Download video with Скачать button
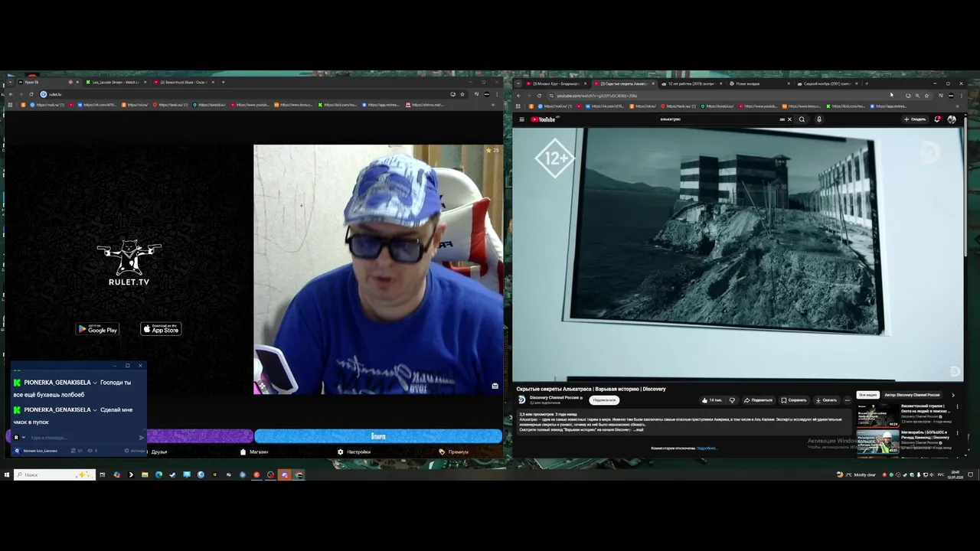This screenshot has height=551, width=980. click(x=826, y=400)
